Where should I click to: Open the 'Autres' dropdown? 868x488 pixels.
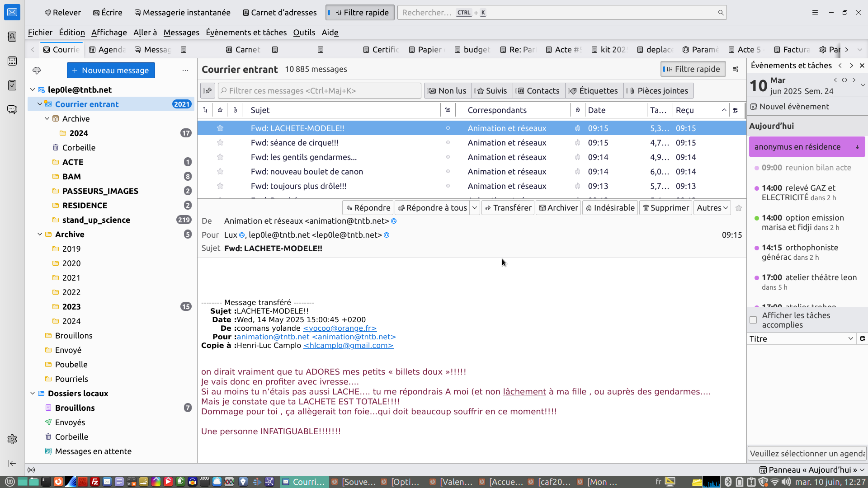point(712,208)
